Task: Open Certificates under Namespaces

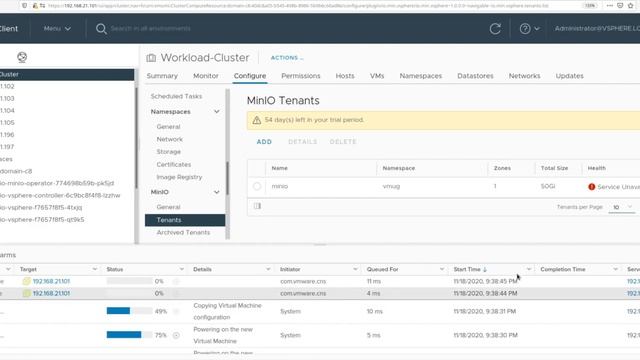Action: [173, 164]
